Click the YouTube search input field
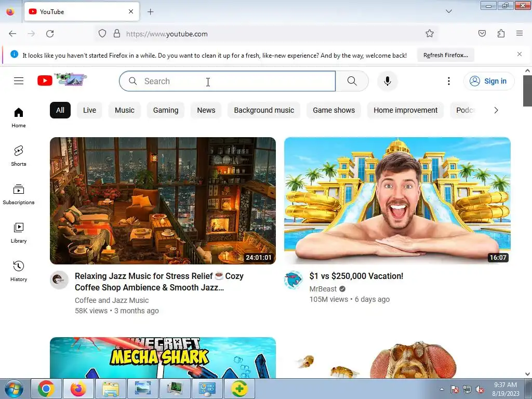The height and width of the screenshot is (399, 532). click(228, 81)
